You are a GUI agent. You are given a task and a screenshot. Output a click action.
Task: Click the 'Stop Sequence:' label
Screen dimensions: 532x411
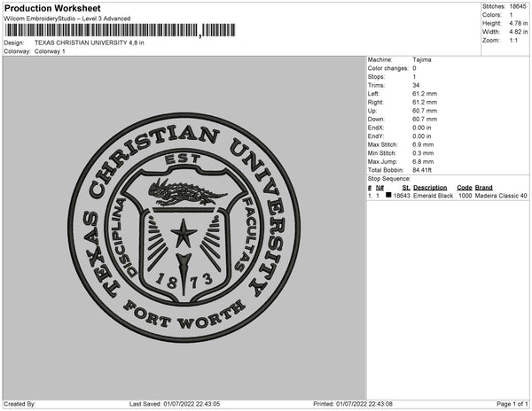(x=389, y=179)
